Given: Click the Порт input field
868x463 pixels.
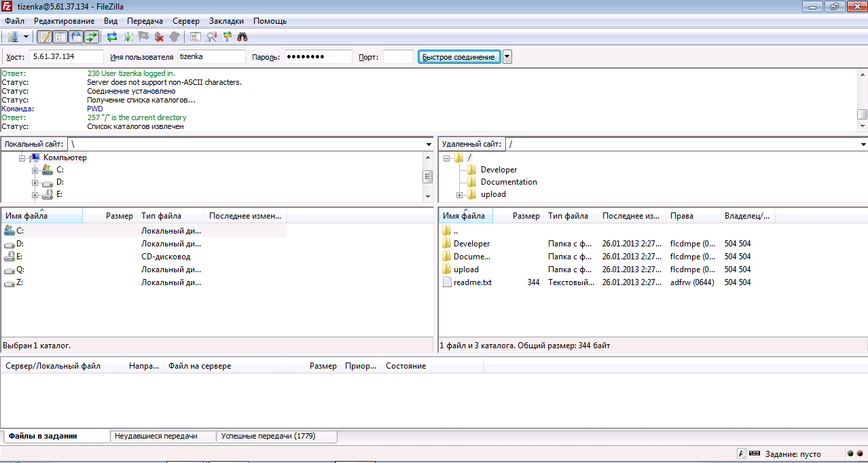Looking at the screenshot, I should [398, 57].
